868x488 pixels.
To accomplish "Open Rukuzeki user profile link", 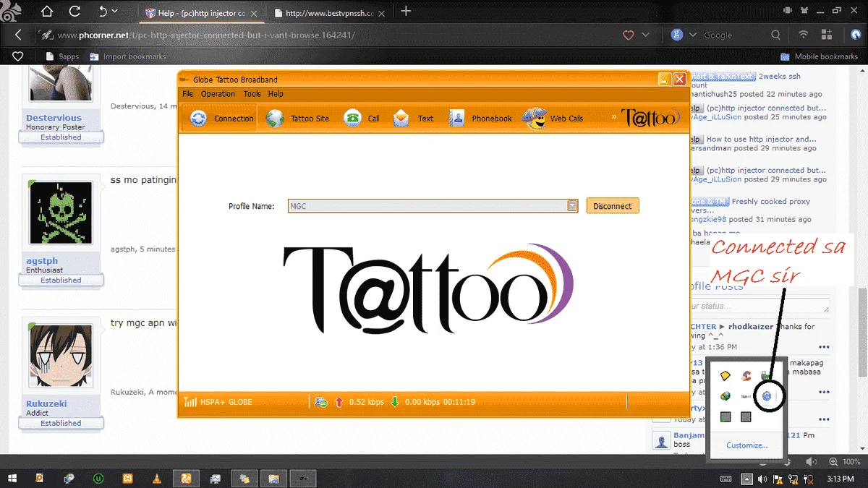I will [46, 404].
